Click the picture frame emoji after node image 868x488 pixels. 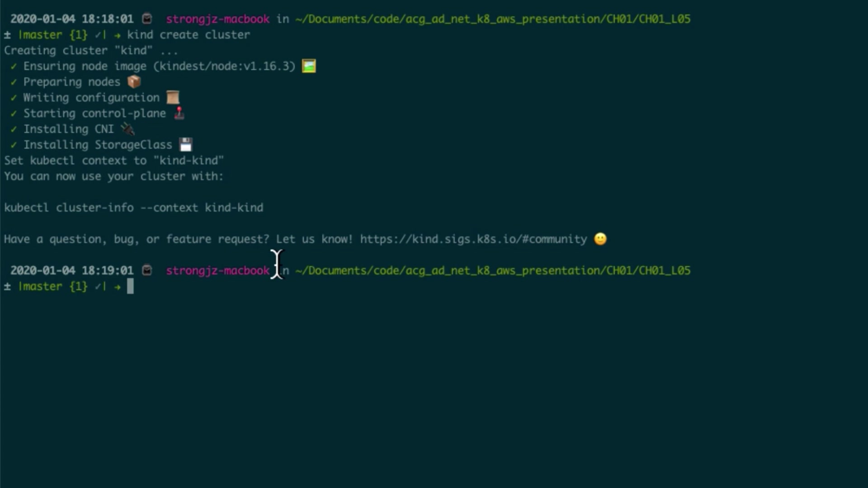[309, 66]
